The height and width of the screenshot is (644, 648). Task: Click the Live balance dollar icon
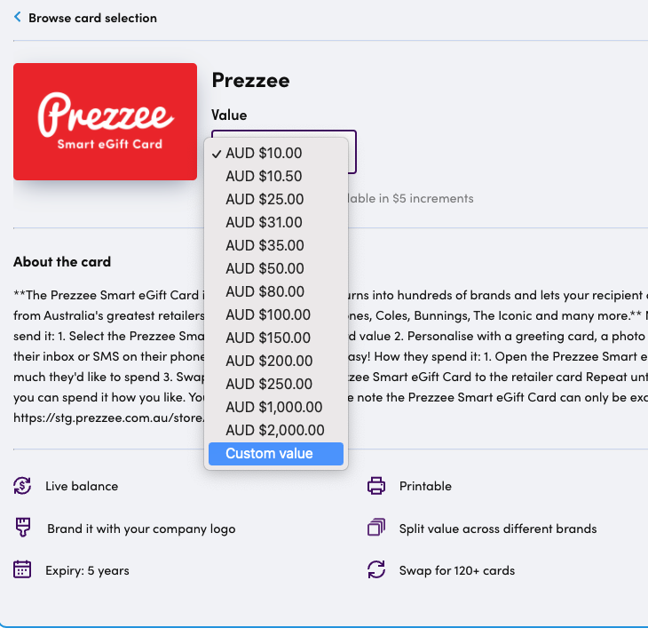point(22,486)
